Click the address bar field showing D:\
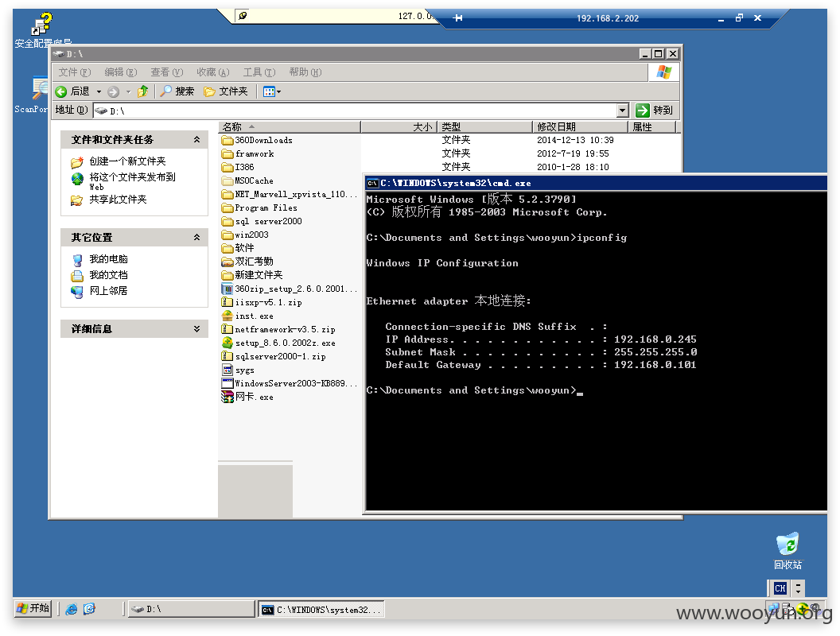840x636 pixels. [x=355, y=111]
